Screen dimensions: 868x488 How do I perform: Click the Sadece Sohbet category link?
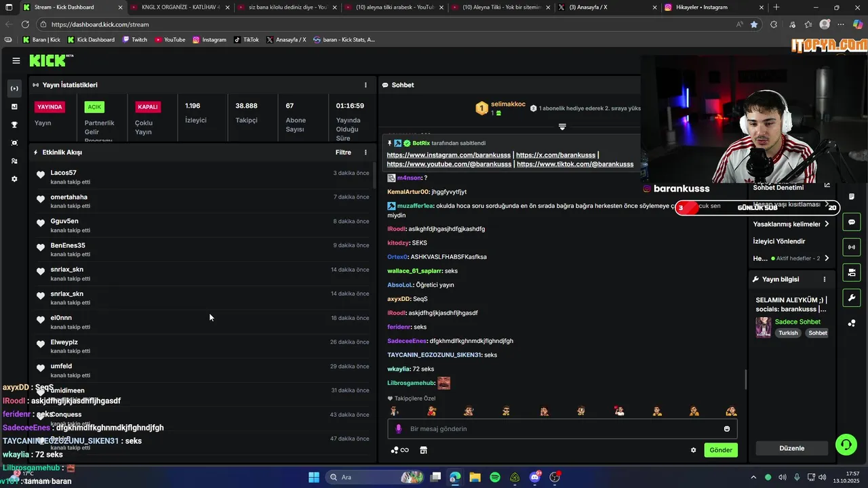point(797,322)
